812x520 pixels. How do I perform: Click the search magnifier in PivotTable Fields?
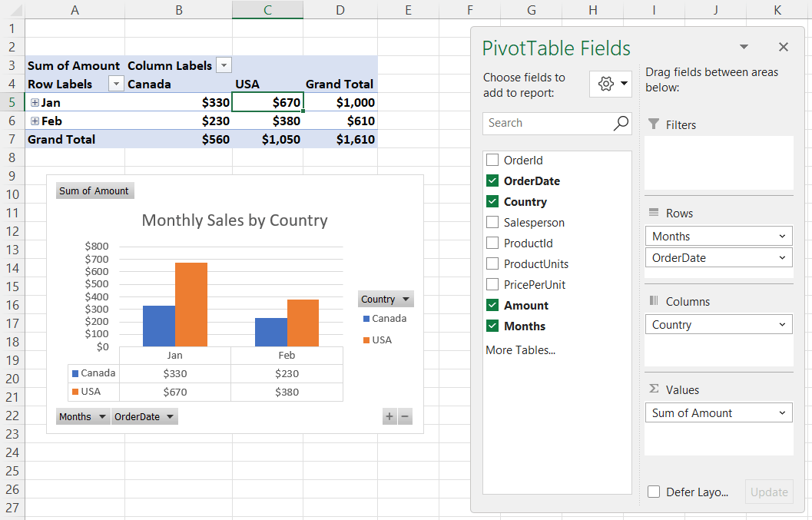(x=621, y=123)
